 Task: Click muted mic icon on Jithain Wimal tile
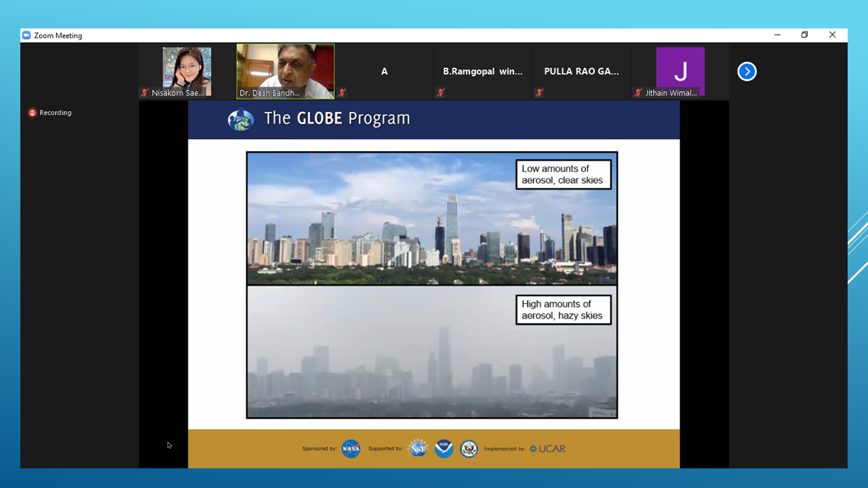click(x=638, y=93)
